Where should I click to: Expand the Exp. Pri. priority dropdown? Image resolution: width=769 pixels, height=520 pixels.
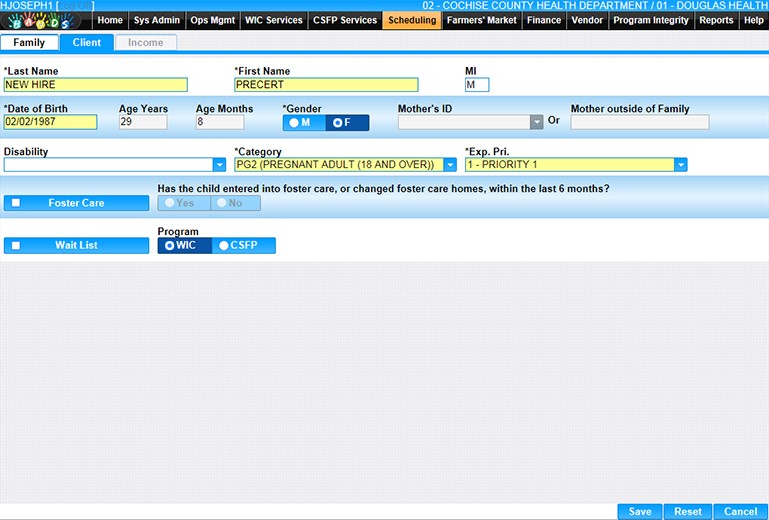coord(680,165)
